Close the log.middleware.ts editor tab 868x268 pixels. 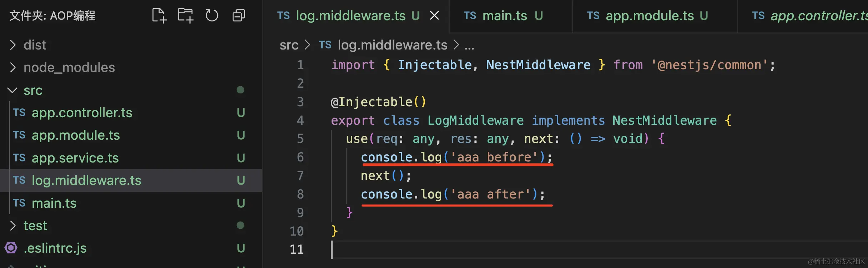click(434, 16)
